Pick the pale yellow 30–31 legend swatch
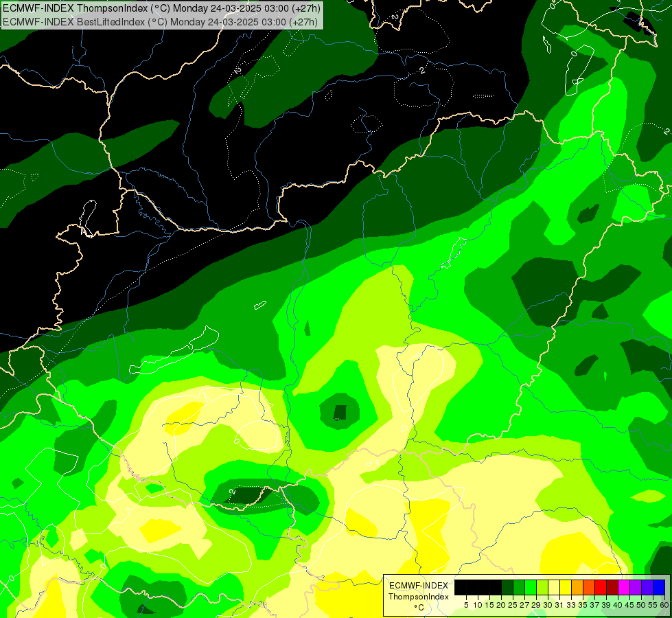Viewport: 672px width, 618px height. [553, 588]
